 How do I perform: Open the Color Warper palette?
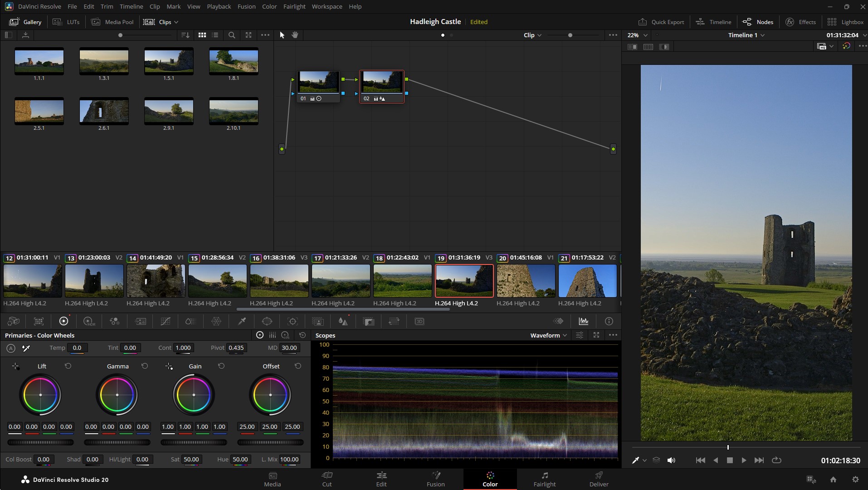(216, 321)
